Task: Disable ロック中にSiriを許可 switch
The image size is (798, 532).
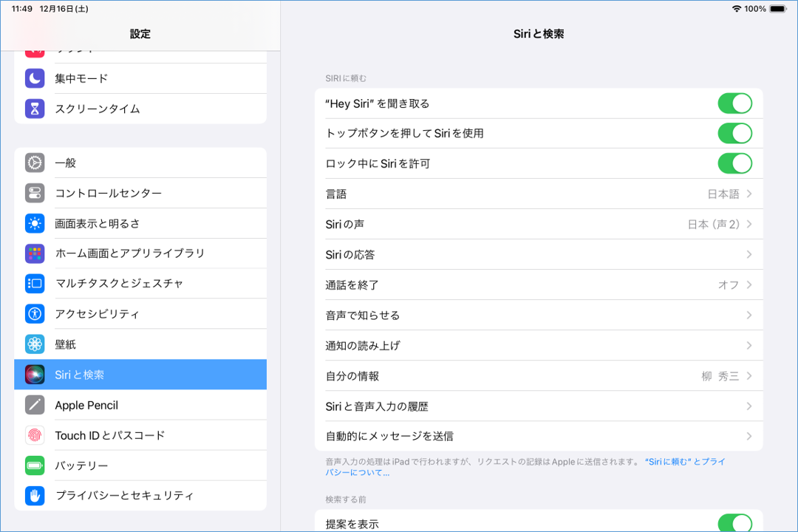Action: click(x=735, y=163)
